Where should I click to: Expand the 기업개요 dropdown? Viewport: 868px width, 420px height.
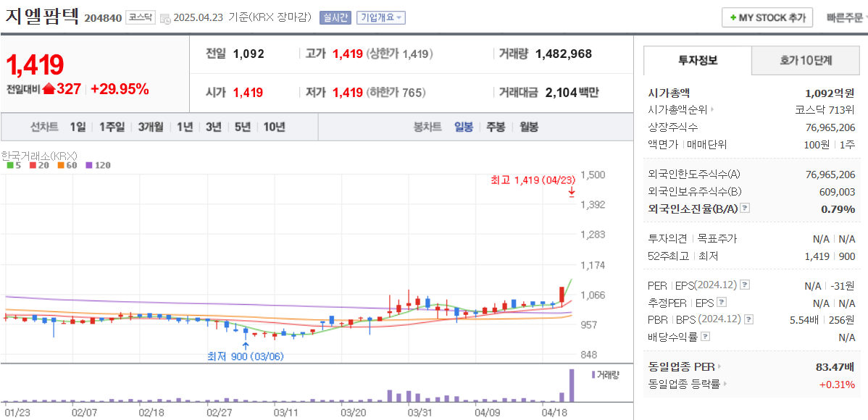pos(381,17)
